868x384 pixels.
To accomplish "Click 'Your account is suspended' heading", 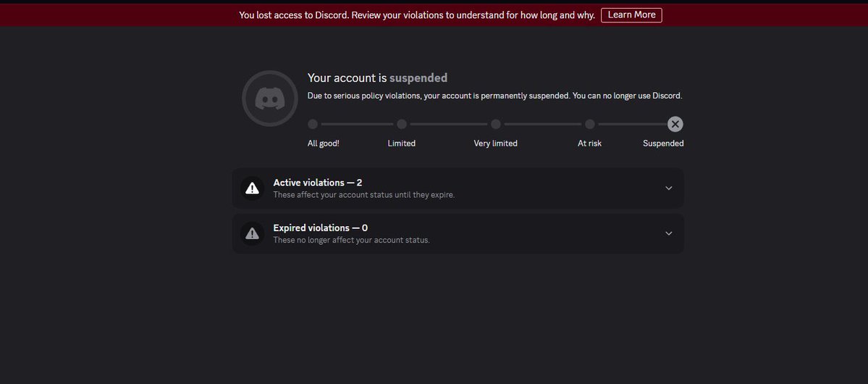I will click(x=378, y=78).
